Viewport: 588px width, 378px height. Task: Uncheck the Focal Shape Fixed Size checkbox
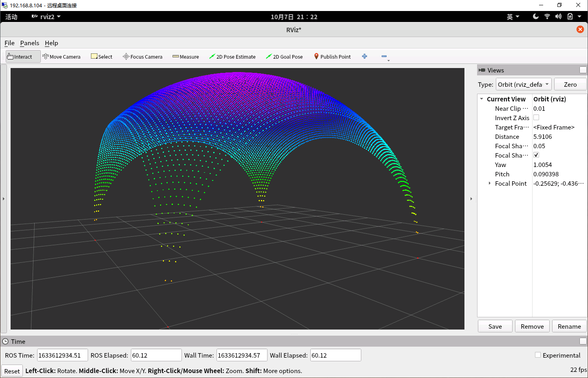(536, 155)
